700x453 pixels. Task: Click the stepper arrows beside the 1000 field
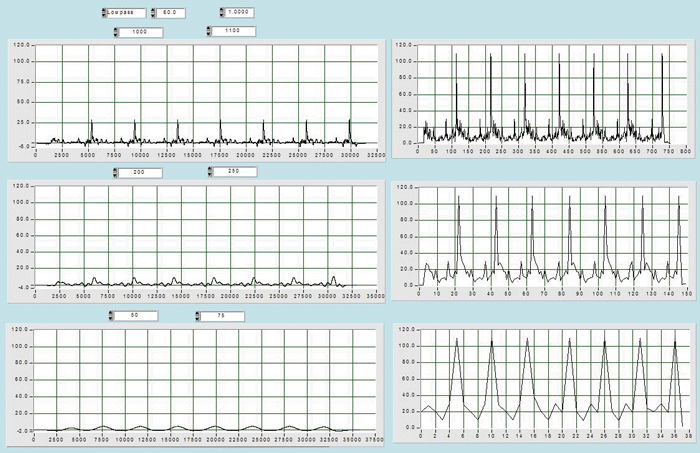pyautogui.click(x=116, y=32)
